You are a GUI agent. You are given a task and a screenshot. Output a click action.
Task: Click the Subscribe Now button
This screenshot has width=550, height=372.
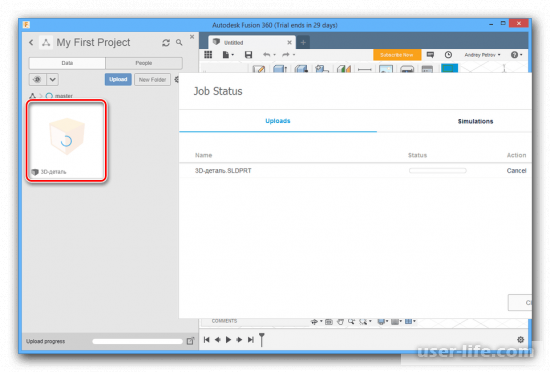coord(397,55)
